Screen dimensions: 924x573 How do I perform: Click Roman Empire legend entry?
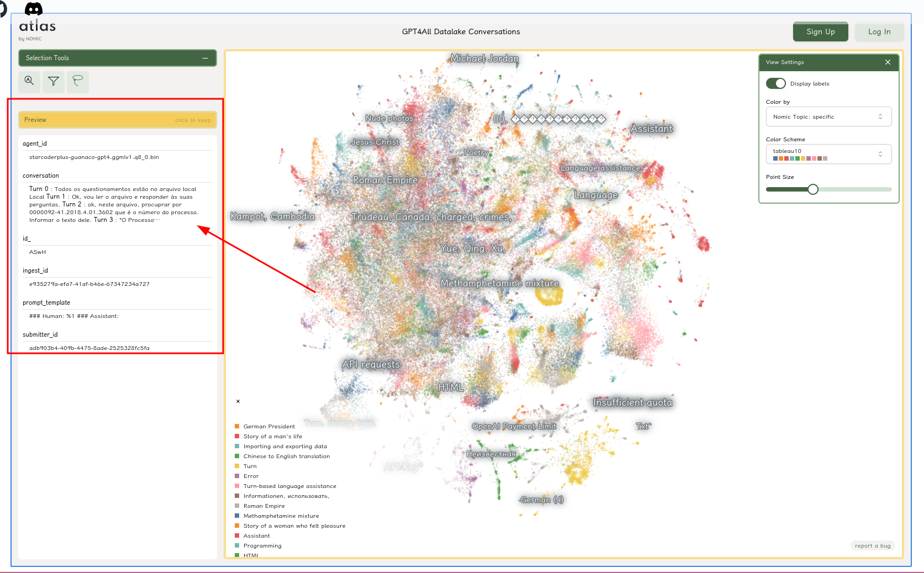[264, 506]
